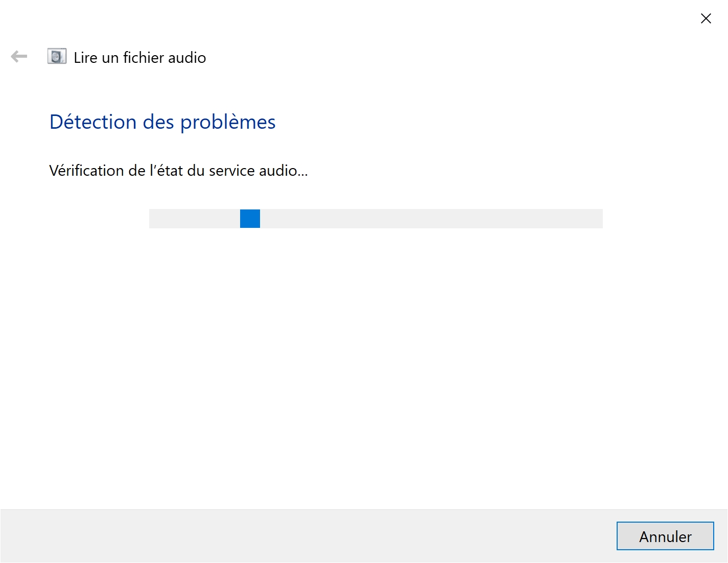Cancel detection with the Annuler button
The image size is (728, 563).
tap(665, 536)
